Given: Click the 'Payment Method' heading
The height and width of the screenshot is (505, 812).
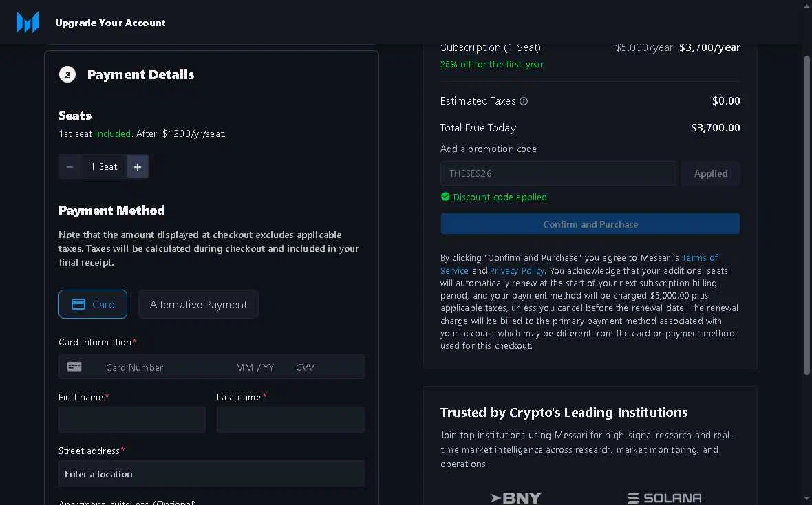Looking at the screenshot, I should [112, 211].
